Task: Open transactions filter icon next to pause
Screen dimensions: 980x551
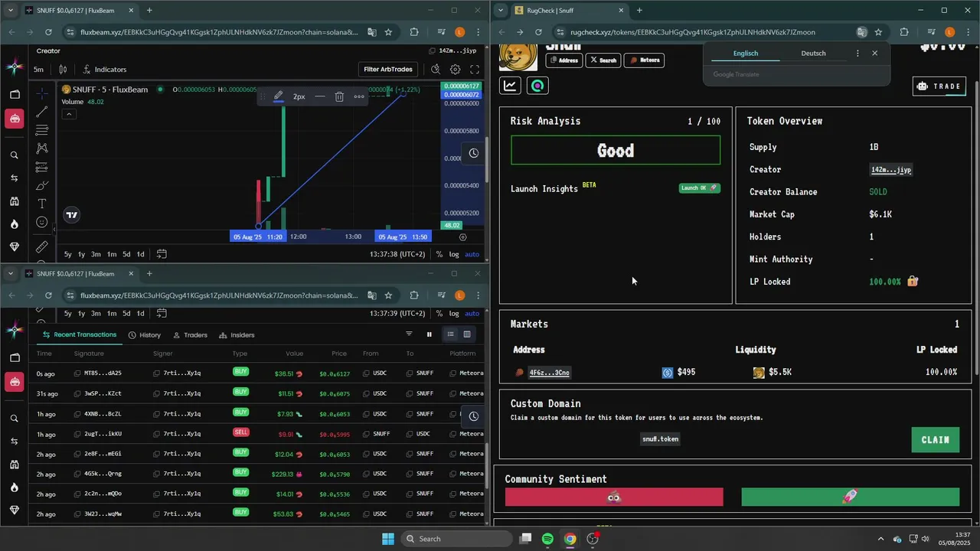Action: (x=409, y=334)
